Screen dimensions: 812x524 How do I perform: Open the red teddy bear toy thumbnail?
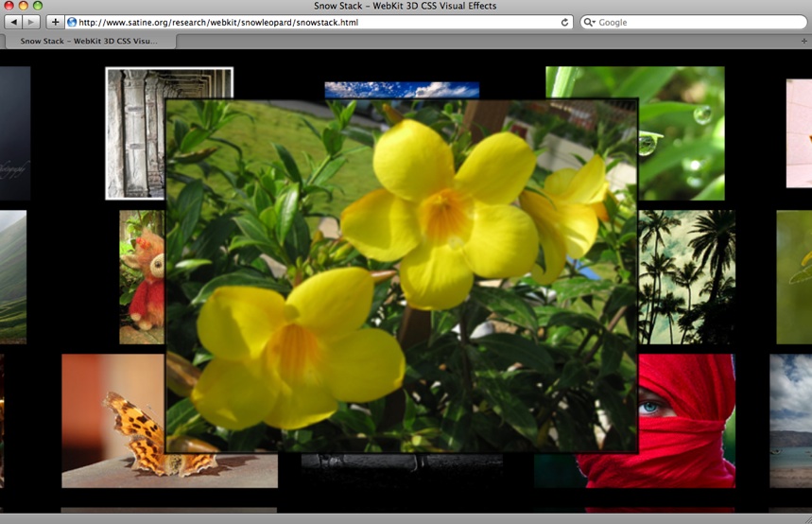coord(142,277)
